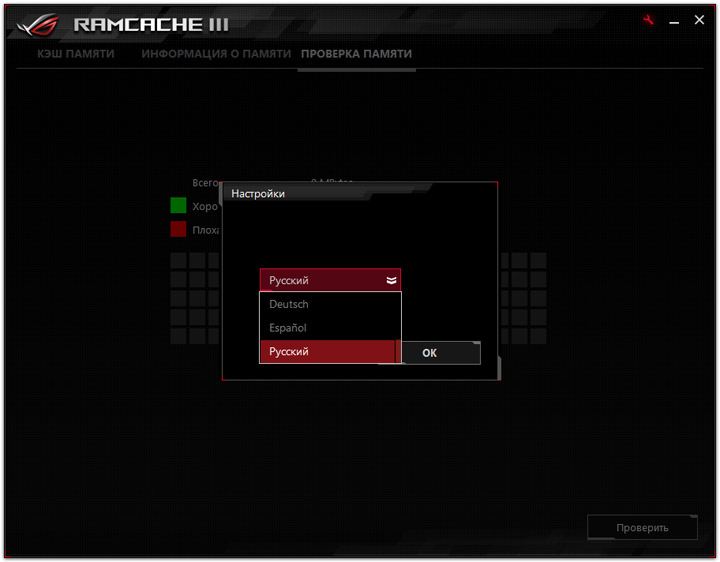Viewport: 720px width, 562px height.
Task: Click the Настройки dialog title
Action: pyautogui.click(x=258, y=194)
